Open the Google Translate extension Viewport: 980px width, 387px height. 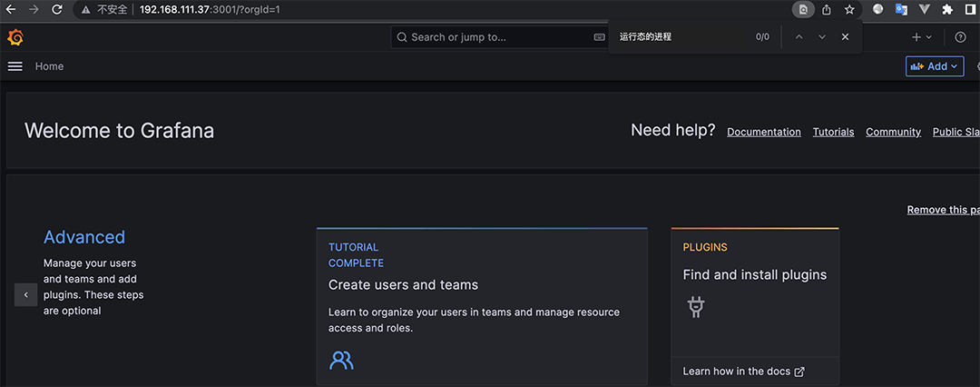(901, 9)
